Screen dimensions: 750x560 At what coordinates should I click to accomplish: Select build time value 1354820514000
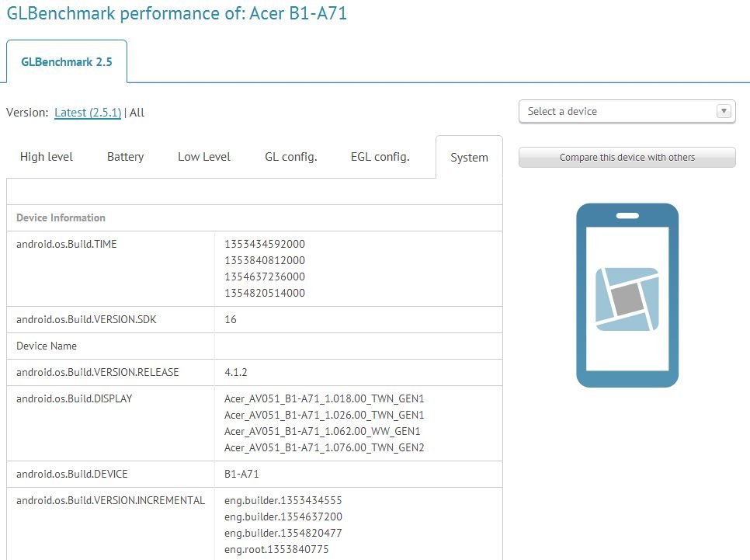point(265,293)
